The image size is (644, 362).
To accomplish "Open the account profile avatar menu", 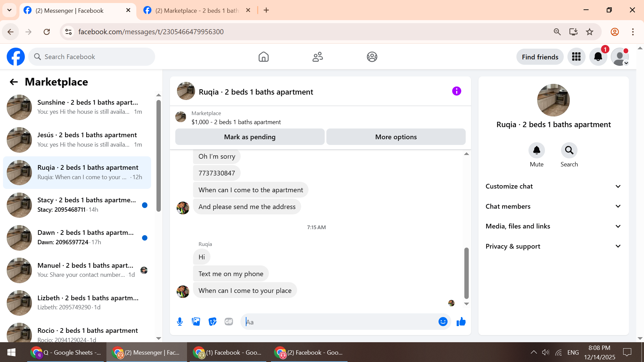I will click(x=620, y=57).
